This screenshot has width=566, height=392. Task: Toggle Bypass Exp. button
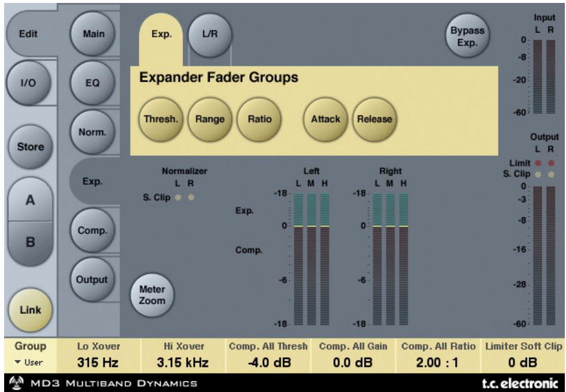pos(468,36)
